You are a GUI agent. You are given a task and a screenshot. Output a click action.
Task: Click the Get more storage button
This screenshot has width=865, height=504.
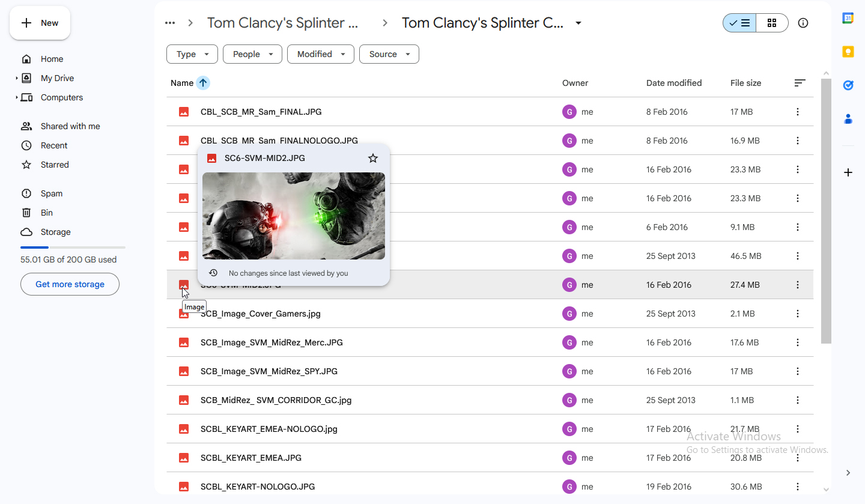click(70, 284)
